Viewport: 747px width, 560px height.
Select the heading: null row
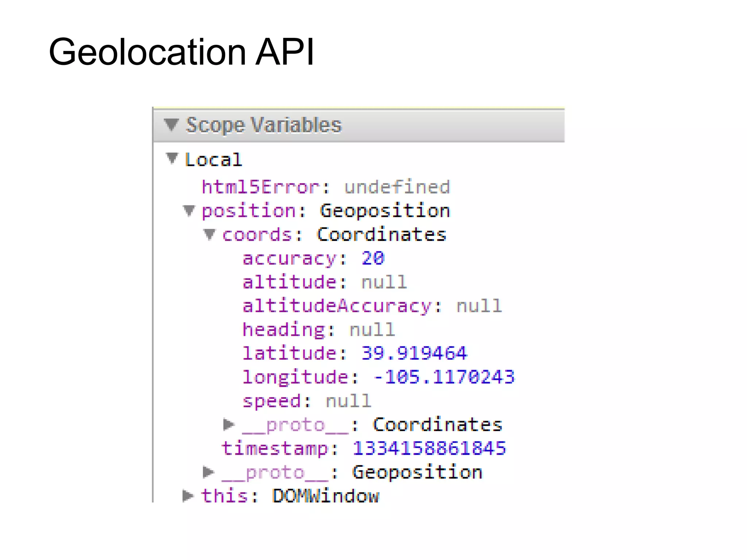tap(319, 330)
